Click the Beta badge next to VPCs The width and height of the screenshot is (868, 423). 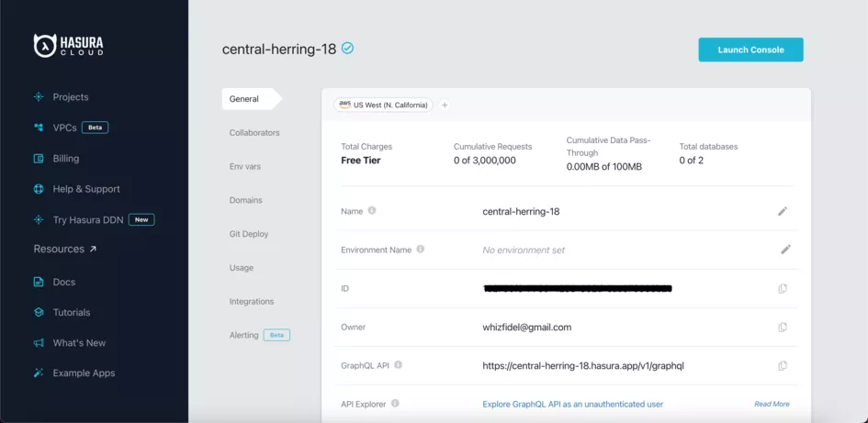click(x=96, y=128)
